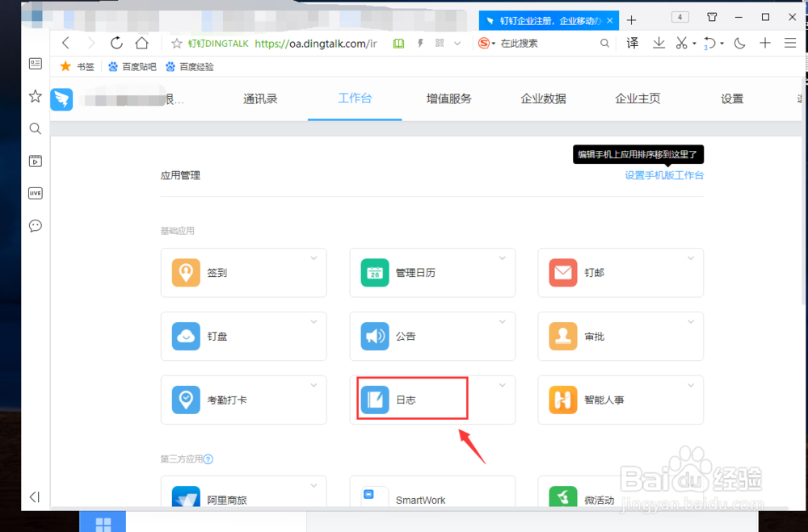Image resolution: width=808 pixels, height=532 pixels.
Task: Click the oa.dingtalk.com address bar URL
Action: pos(316,44)
